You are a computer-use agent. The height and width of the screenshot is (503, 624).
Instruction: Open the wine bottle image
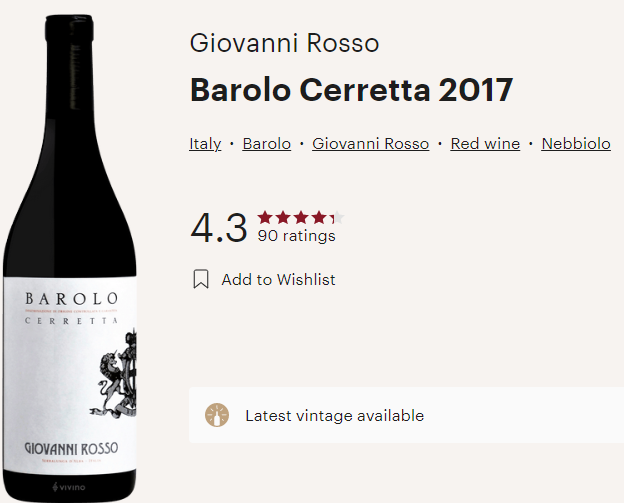pos(70,259)
